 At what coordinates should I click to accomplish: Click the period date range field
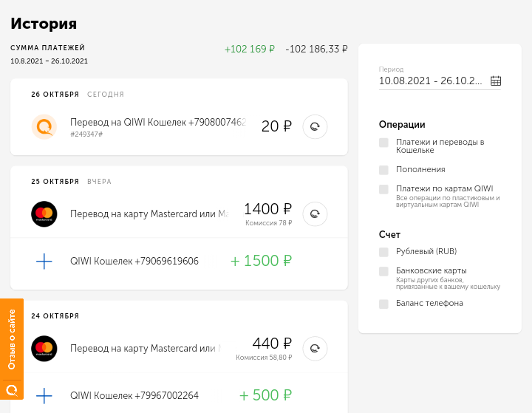click(431, 81)
